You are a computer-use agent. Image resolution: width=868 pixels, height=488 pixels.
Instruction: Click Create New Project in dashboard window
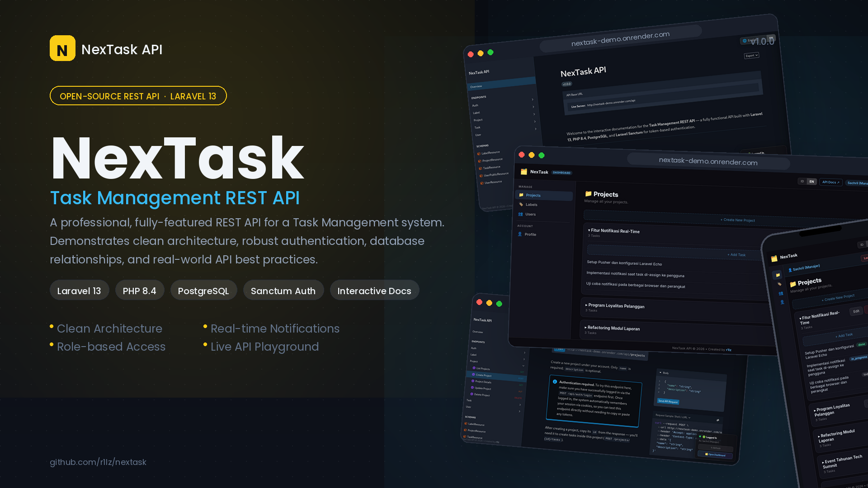coord(737,220)
